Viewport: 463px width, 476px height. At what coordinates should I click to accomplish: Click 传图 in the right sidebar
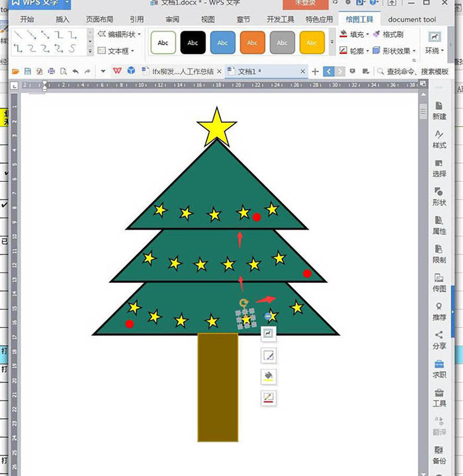click(439, 283)
